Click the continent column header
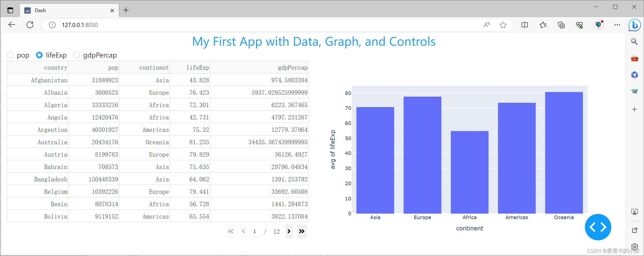Image resolution: width=644 pixels, height=256 pixels. pos(144,67)
